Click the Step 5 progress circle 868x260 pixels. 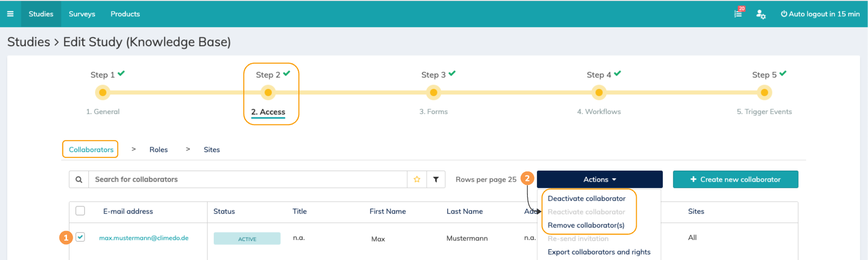point(764,92)
